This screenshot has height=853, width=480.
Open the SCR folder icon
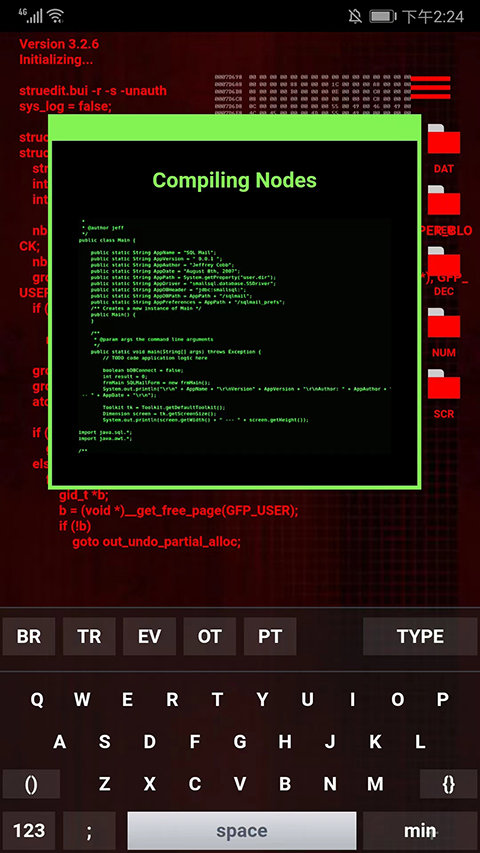click(444, 384)
